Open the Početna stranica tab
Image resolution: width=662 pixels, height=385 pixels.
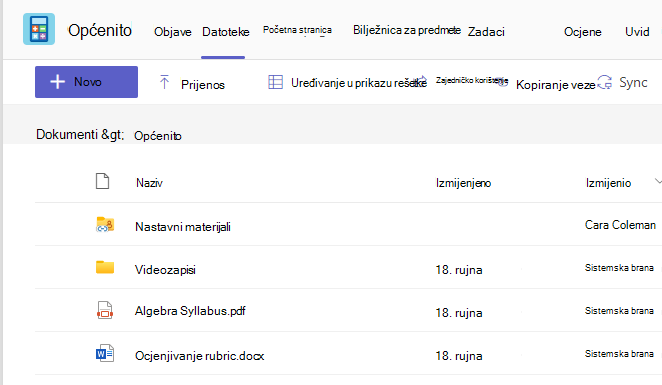tap(297, 30)
